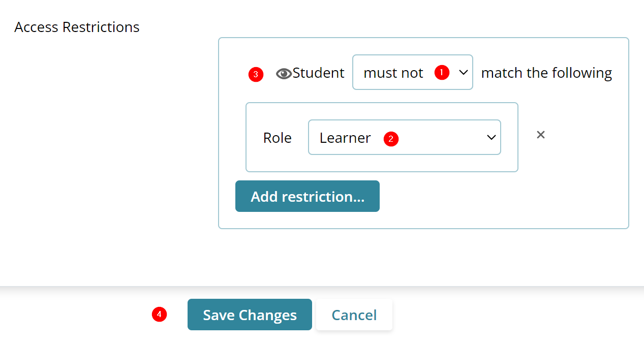Toggle the eye visibility icon beside Student
644x344 pixels.
284,74
